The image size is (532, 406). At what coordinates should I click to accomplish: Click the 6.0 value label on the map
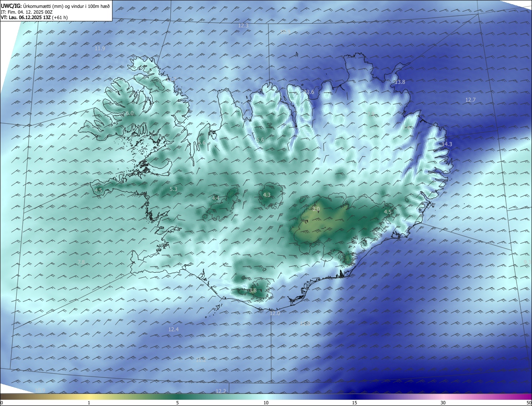[x=129, y=114]
